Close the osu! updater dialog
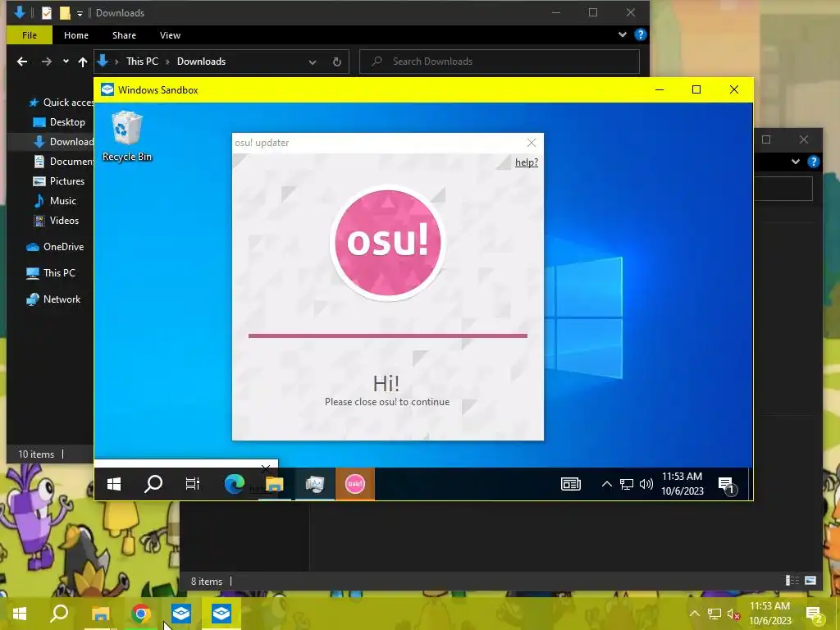840x630 pixels. click(x=531, y=143)
